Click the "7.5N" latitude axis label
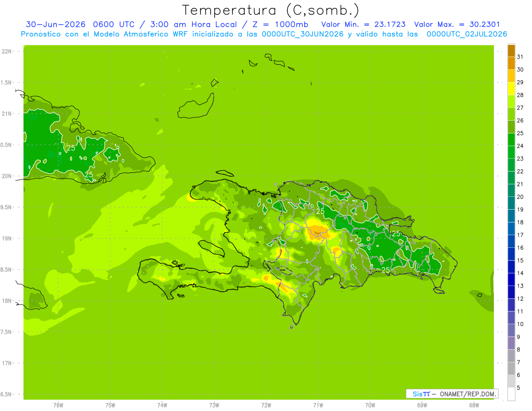 point(7,332)
